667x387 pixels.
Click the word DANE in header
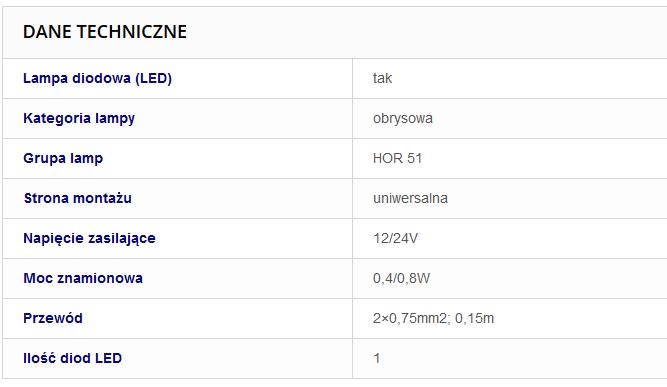tap(47, 32)
